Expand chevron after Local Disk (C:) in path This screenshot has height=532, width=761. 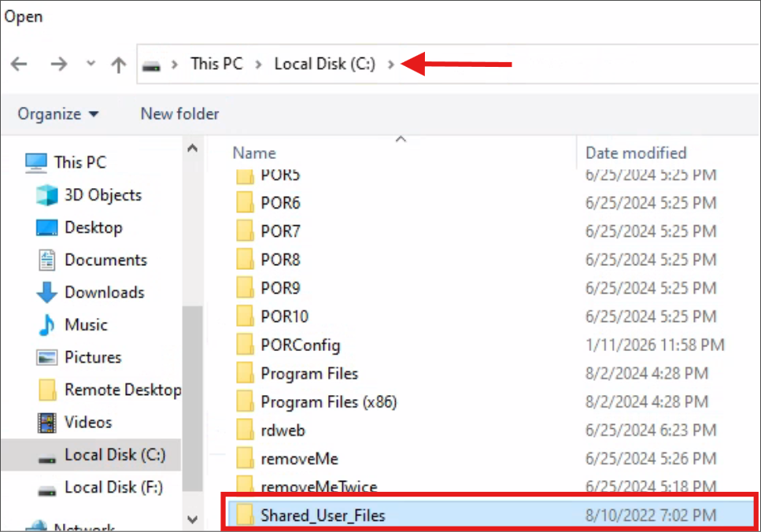[391, 65]
